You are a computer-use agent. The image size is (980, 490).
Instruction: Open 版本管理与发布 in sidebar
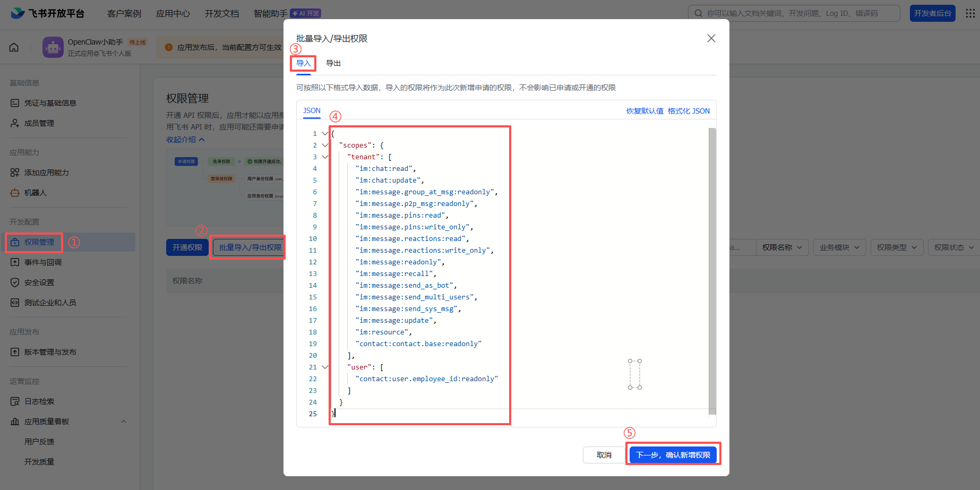50,352
